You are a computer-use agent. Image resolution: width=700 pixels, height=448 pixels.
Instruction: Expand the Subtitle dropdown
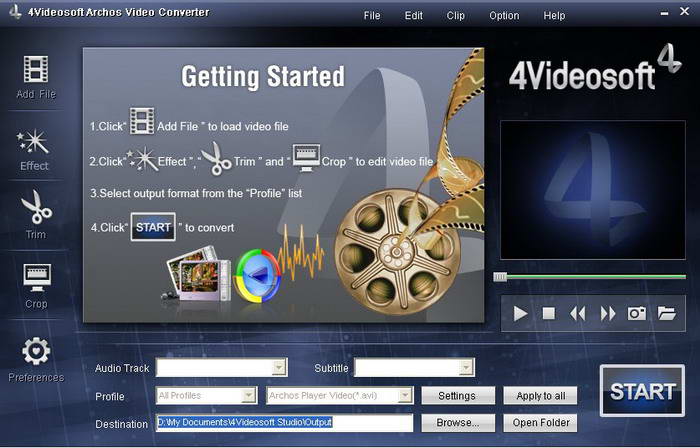click(x=466, y=367)
